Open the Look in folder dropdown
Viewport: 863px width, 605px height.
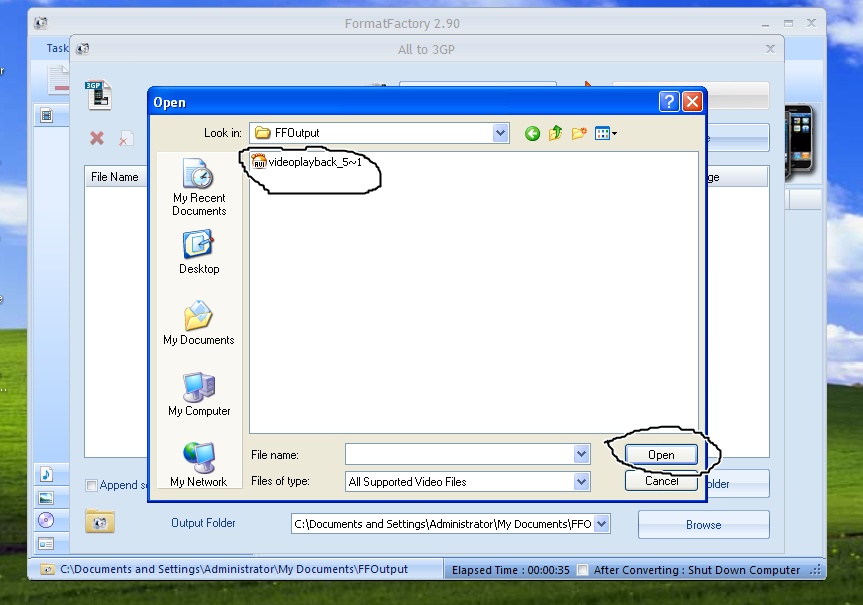point(500,133)
